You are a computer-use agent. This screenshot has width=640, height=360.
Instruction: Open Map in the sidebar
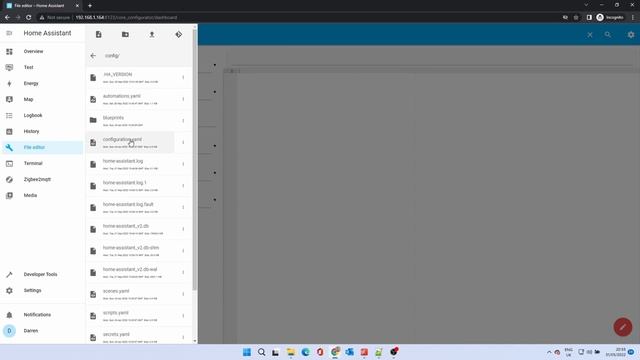(42, 99)
